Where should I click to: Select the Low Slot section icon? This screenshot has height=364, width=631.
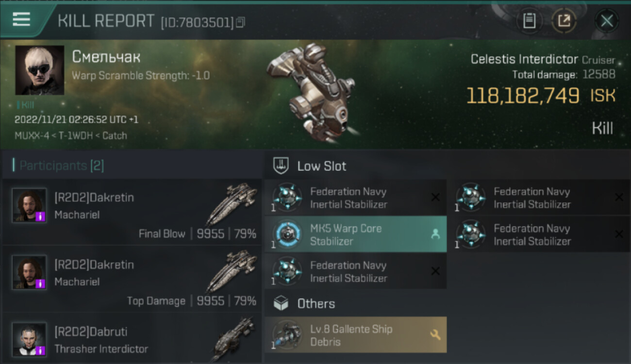pos(282,166)
